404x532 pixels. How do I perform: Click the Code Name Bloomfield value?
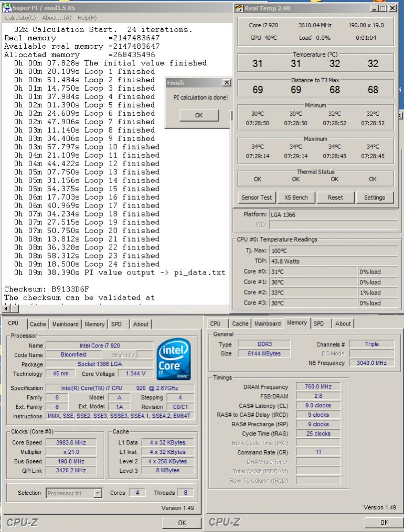tap(73, 354)
